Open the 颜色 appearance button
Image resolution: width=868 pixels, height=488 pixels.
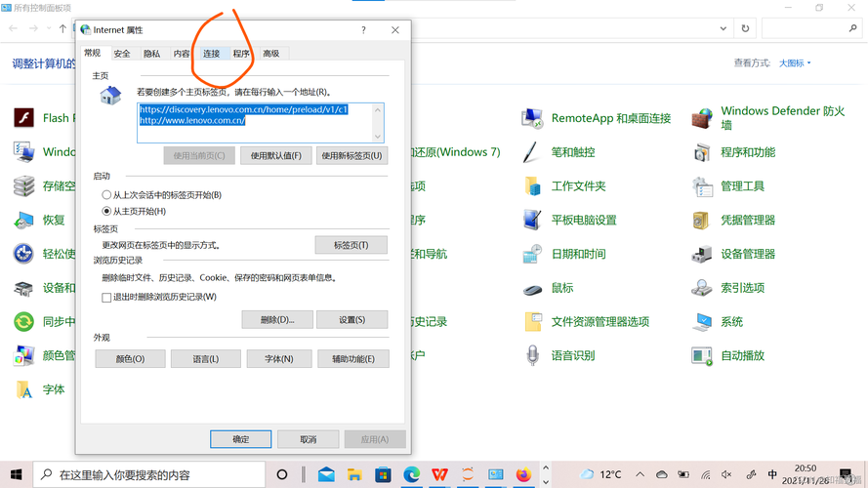(x=130, y=359)
